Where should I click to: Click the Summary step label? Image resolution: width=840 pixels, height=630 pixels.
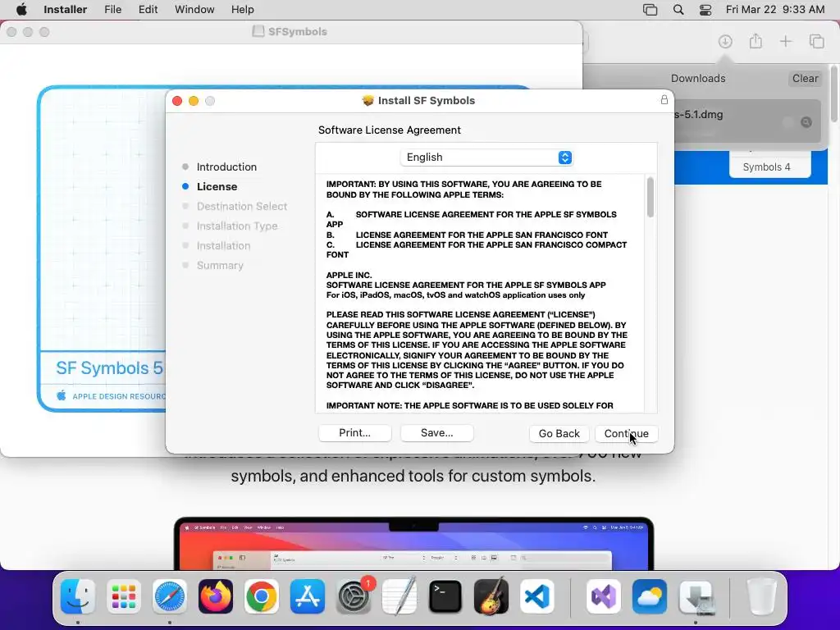click(220, 266)
